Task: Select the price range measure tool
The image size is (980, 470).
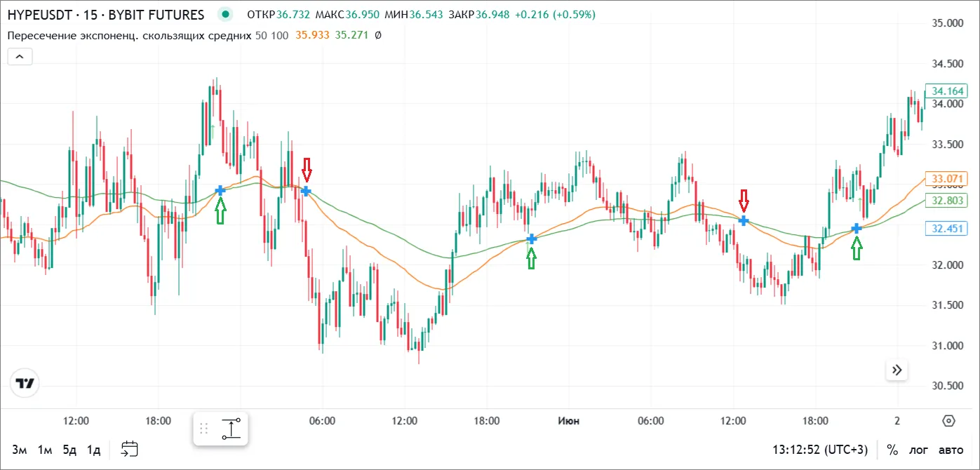Action: click(x=231, y=429)
